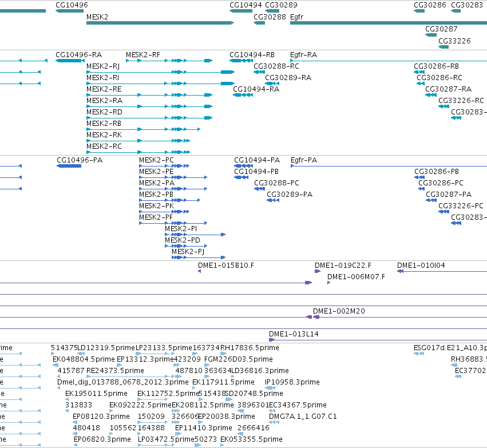This screenshot has height=448, width=487.
Task: Select transcript CG10494-RA
Action: pos(256,89)
